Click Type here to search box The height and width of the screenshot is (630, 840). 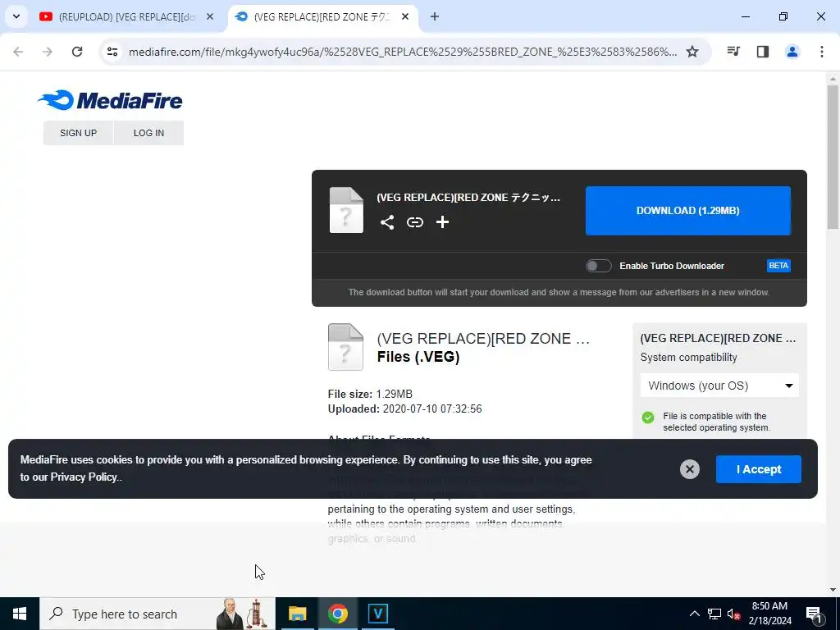click(x=157, y=614)
